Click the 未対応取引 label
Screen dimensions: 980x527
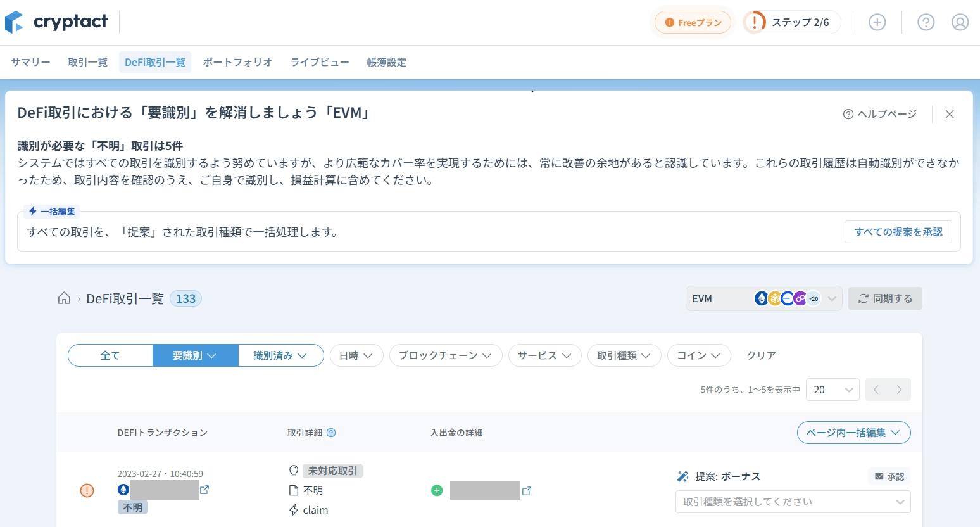(x=332, y=471)
